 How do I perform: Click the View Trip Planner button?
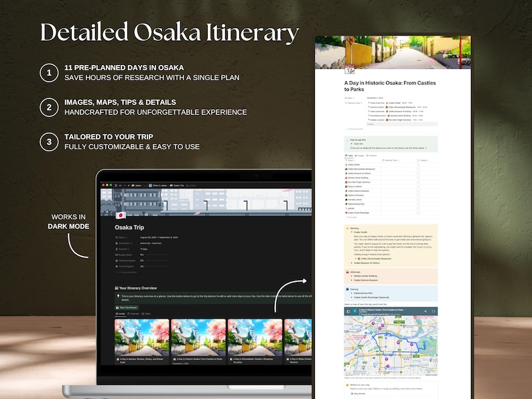click(x=127, y=307)
